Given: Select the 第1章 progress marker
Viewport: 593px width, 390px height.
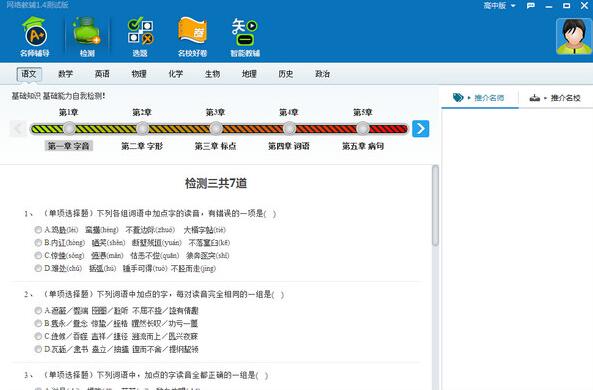Looking at the screenshot, I should [69, 129].
